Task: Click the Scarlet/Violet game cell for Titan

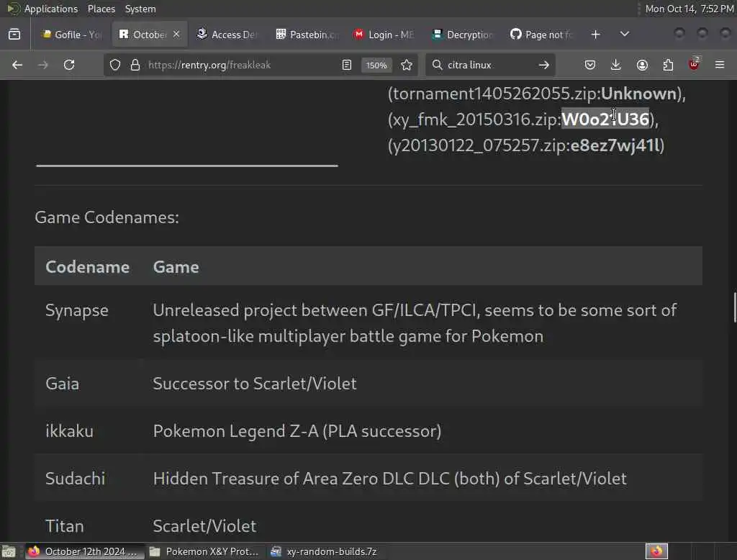Action: pos(205,526)
